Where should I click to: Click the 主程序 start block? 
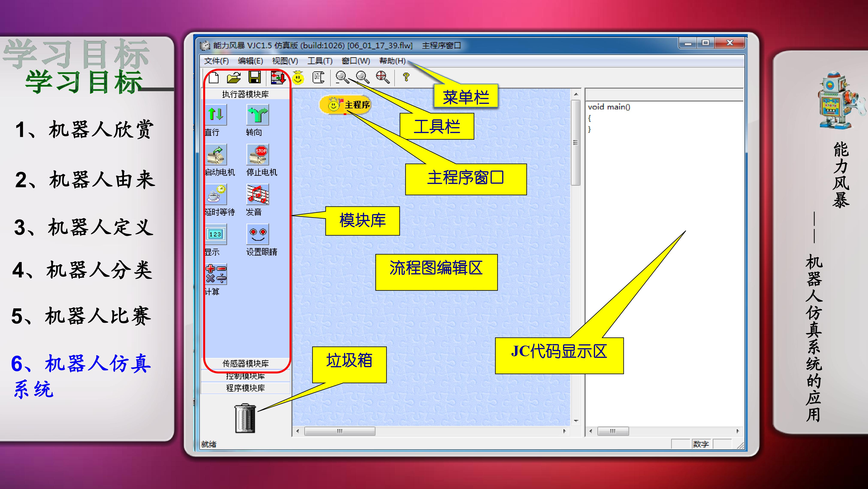pos(345,105)
